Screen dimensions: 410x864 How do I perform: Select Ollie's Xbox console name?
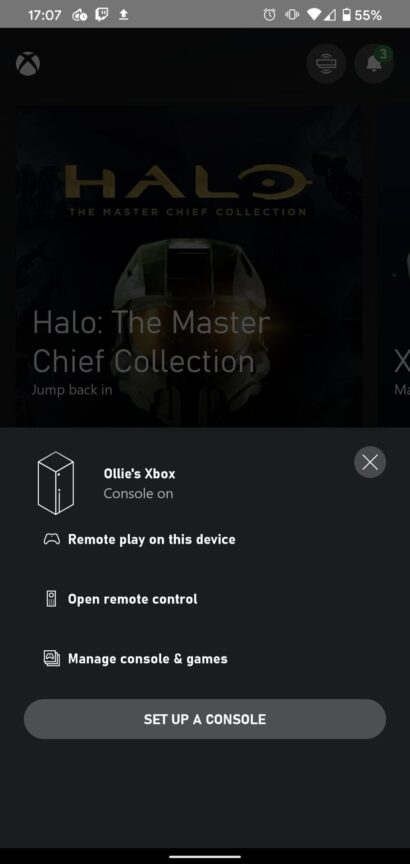click(x=139, y=473)
